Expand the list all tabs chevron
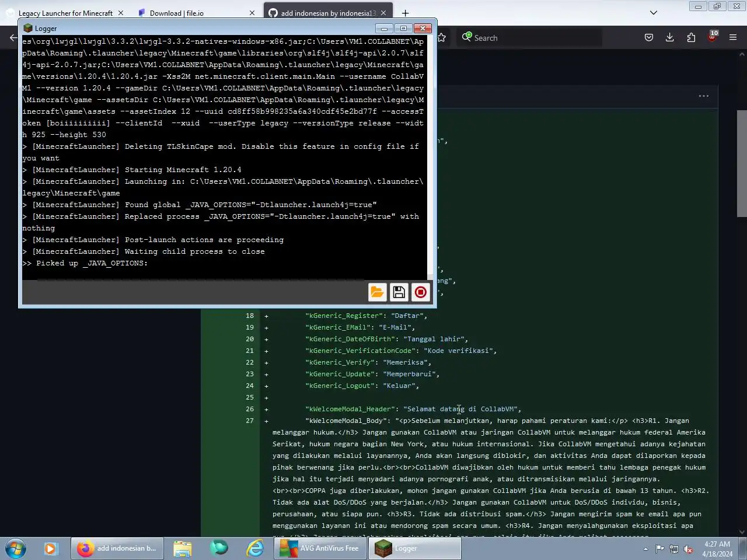Image resolution: width=747 pixels, height=560 pixels. [x=654, y=13]
